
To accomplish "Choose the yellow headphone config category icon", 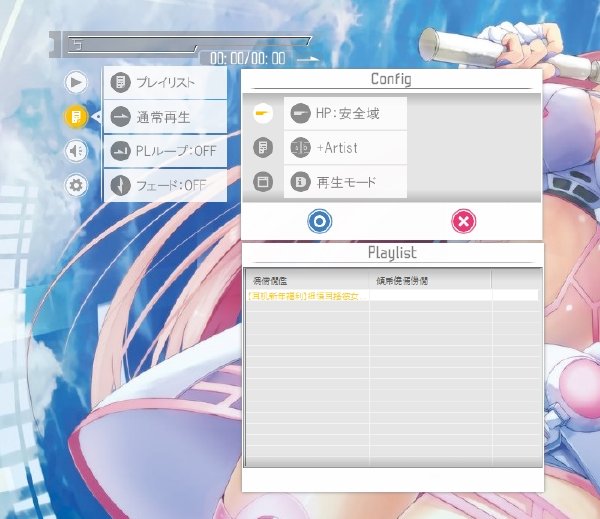I will click(x=263, y=113).
